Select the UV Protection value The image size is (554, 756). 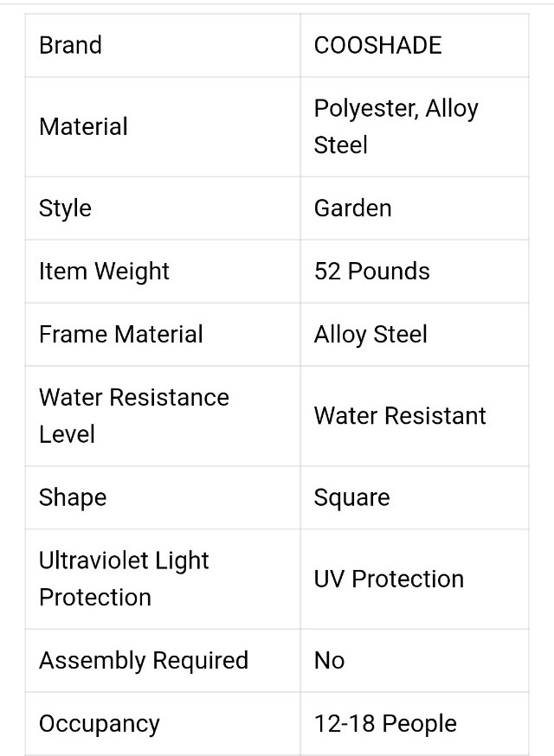(x=389, y=579)
